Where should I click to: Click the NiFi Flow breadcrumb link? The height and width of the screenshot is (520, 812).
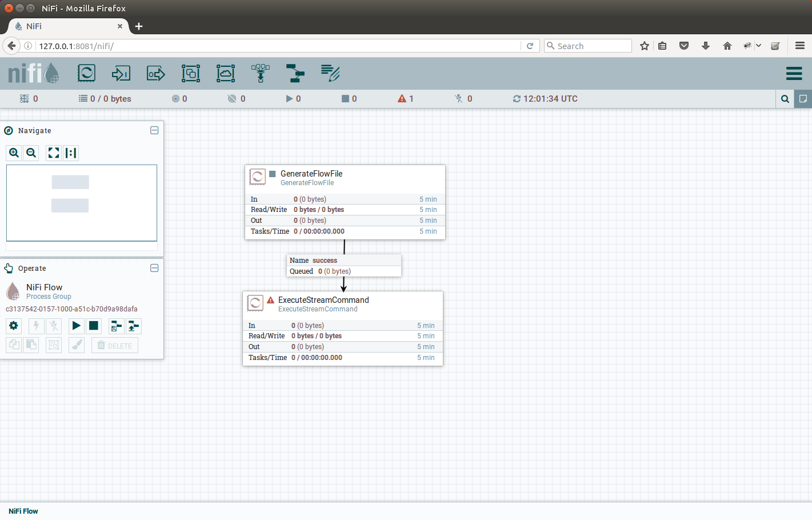tap(23, 511)
